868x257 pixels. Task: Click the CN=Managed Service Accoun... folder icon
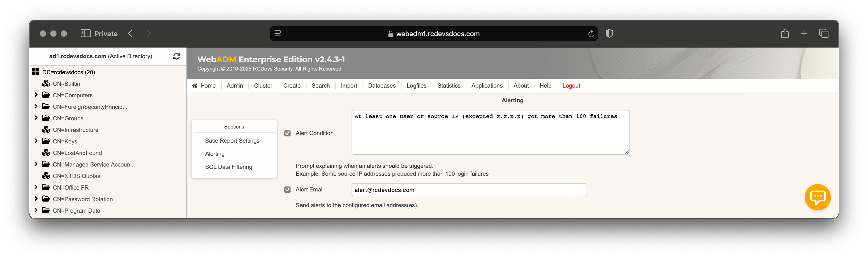(46, 164)
